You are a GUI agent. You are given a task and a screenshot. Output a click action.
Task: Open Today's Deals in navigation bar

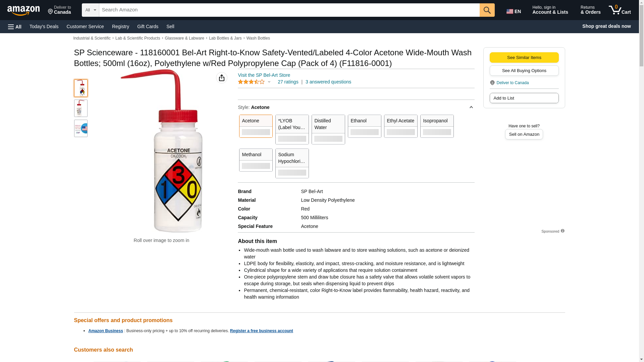click(44, 26)
